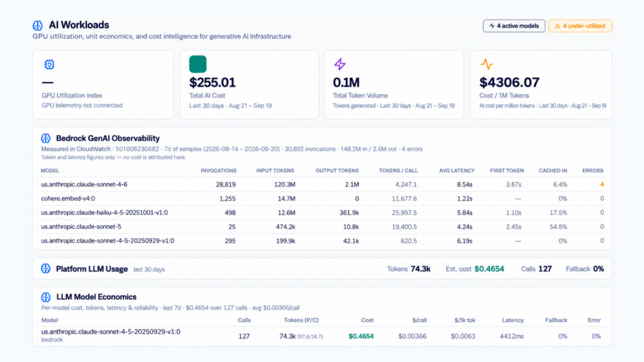Sort by TOKENS / CALL column header
This screenshot has height=362, width=644.
[x=398, y=171]
